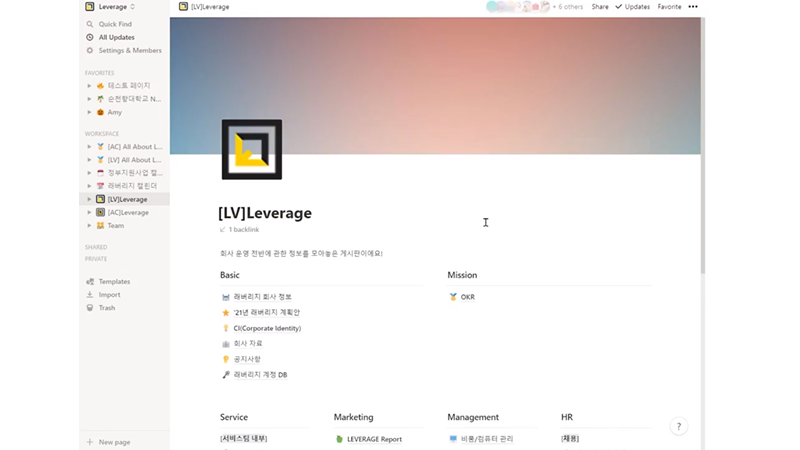Click the Share button
800x450 pixels.
[x=599, y=7]
